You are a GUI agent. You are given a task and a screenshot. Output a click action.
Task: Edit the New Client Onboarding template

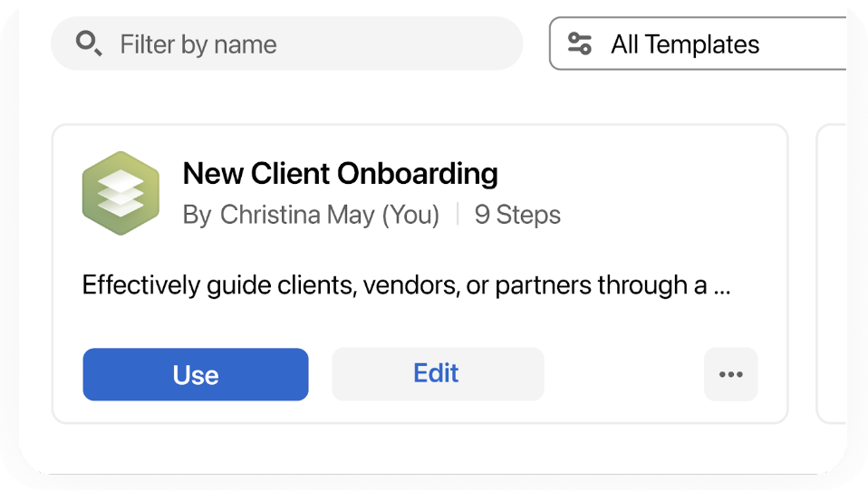(x=438, y=374)
